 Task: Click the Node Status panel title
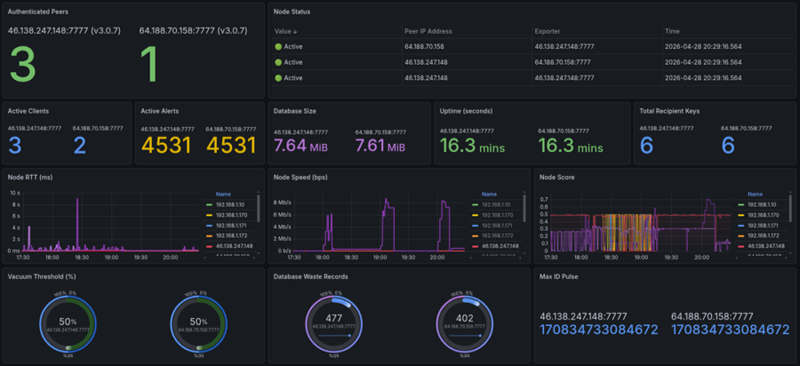292,11
